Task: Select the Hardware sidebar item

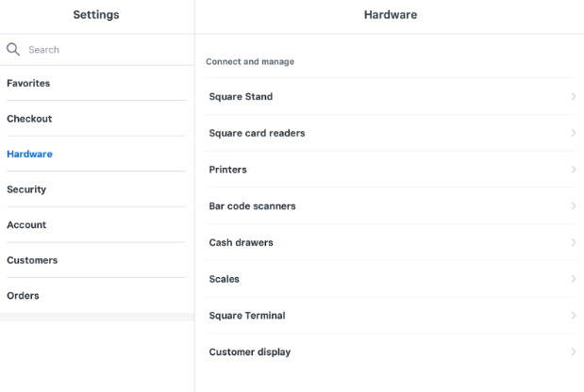Action: coord(29,154)
